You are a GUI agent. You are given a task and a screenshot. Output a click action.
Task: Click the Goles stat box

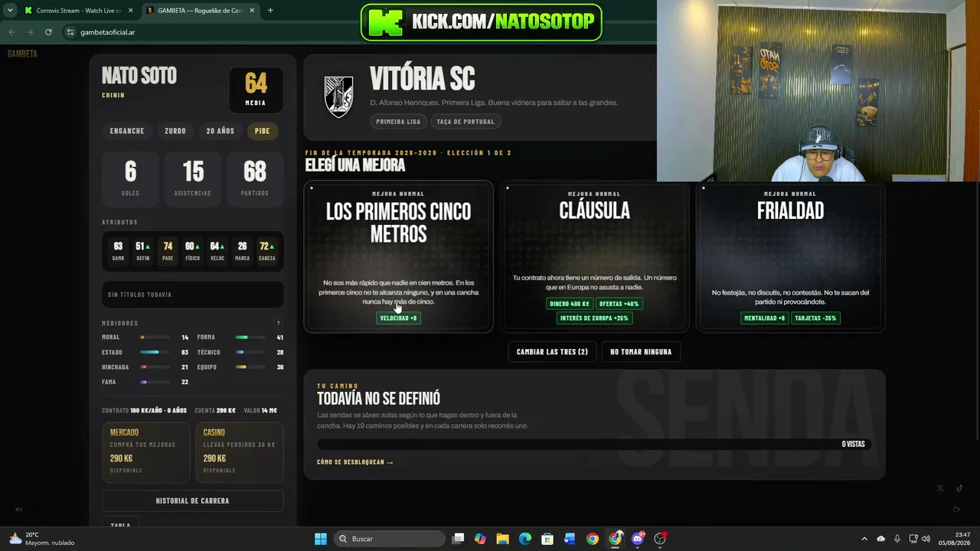click(130, 178)
